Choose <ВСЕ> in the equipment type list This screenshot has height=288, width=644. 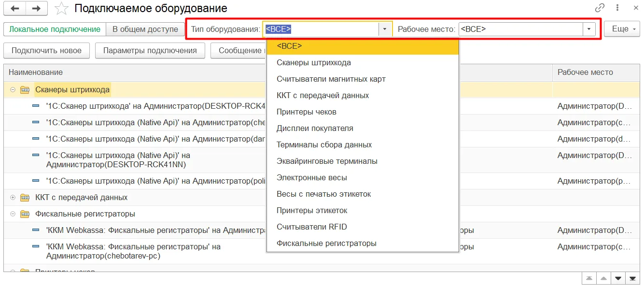(x=363, y=46)
